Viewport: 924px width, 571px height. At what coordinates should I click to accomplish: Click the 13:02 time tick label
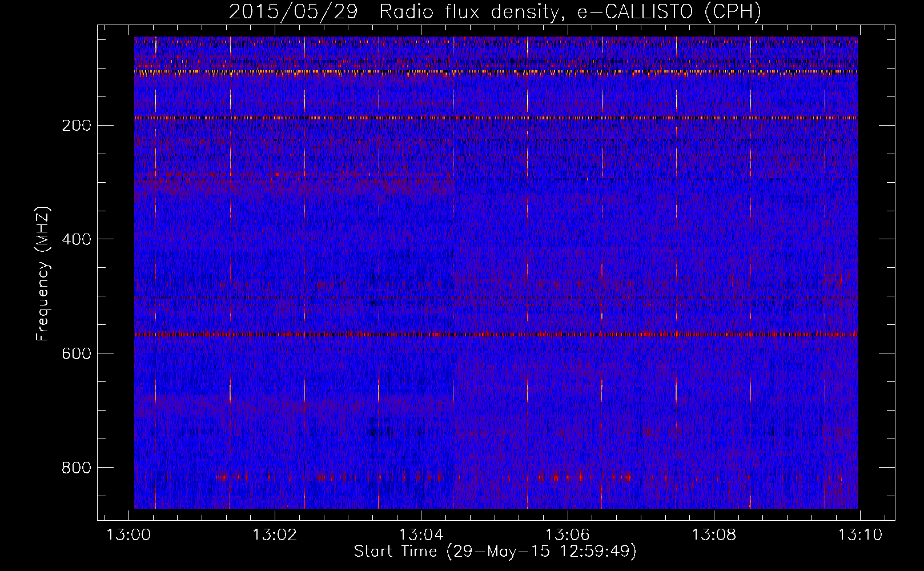coord(275,535)
